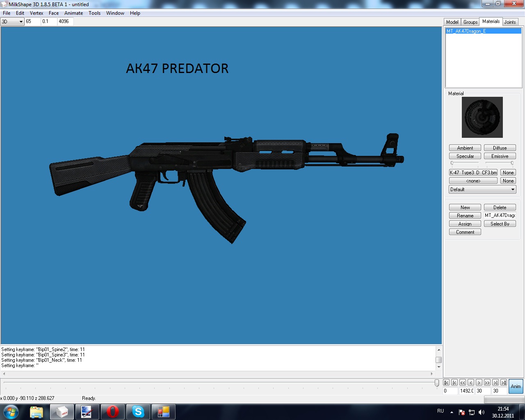Click the Comment button

465,232
